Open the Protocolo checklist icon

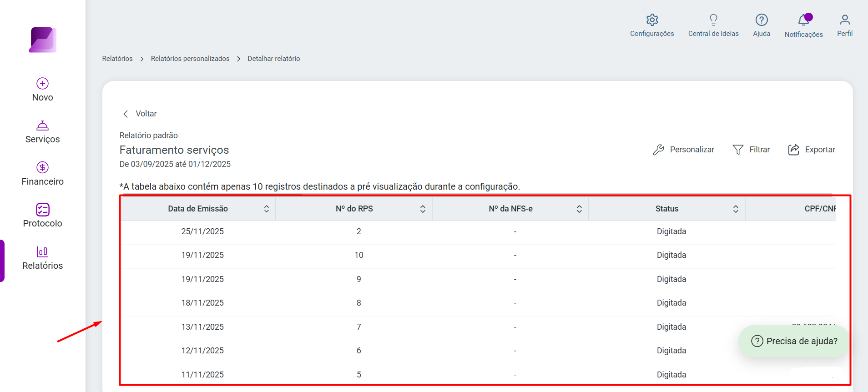43,209
